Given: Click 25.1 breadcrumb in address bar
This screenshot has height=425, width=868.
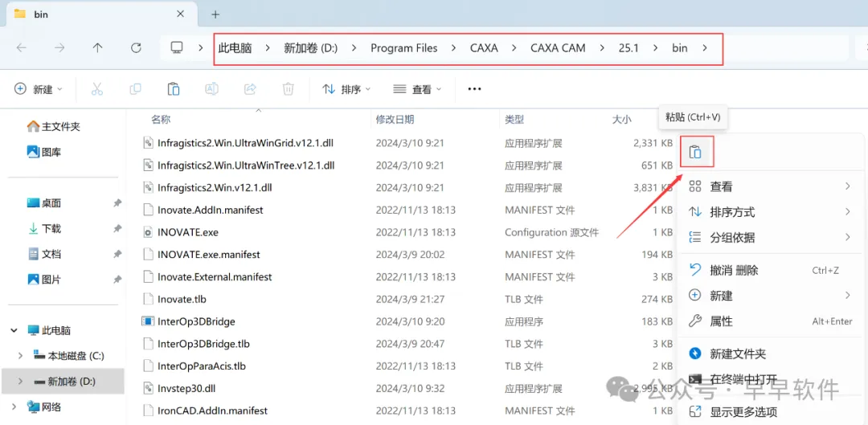Looking at the screenshot, I should (x=628, y=48).
